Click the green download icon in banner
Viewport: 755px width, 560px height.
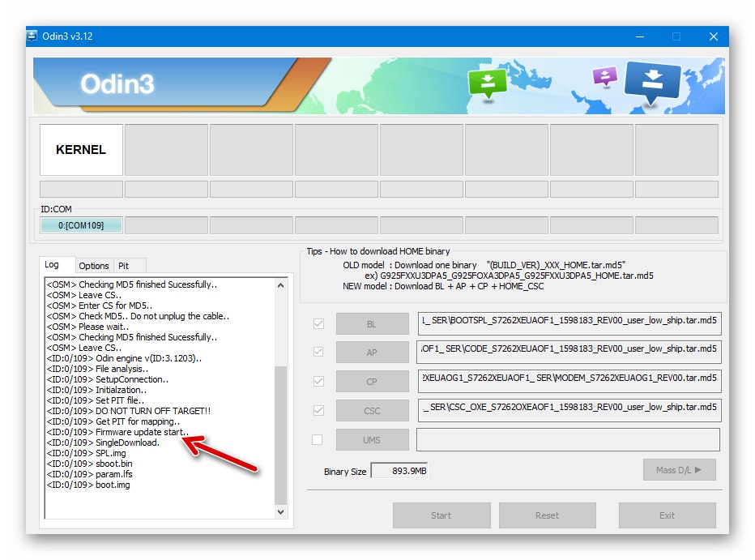pos(488,83)
